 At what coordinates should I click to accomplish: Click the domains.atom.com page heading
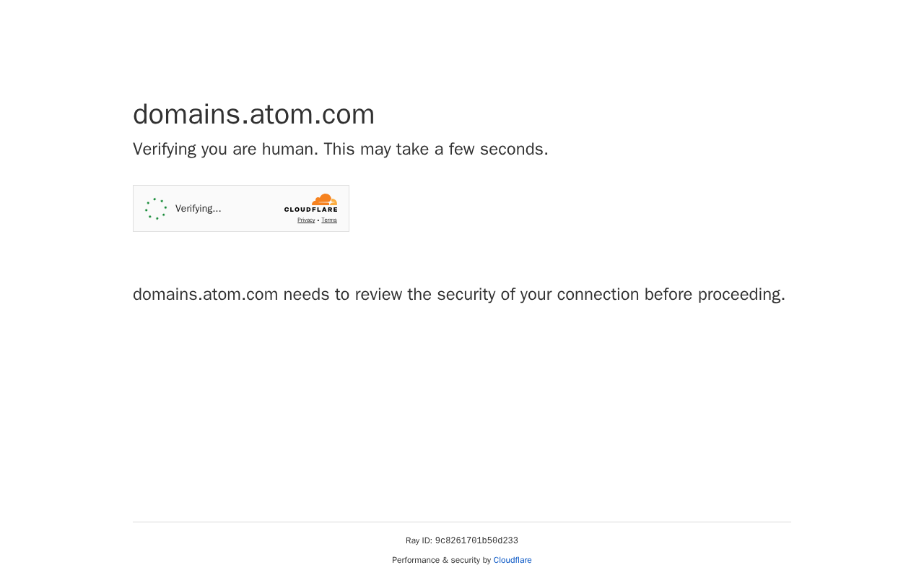coord(253,114)
